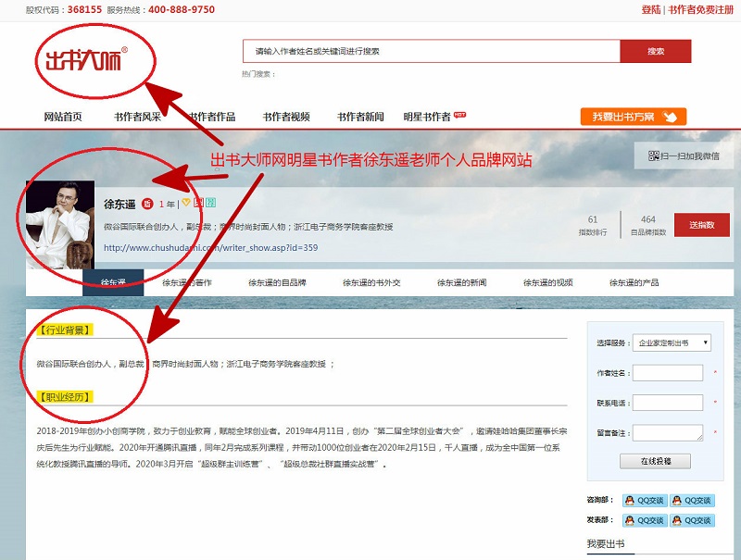Open 徐东遥's profile photo
This screenshot has height=560, width=741.
coord(60,224)
